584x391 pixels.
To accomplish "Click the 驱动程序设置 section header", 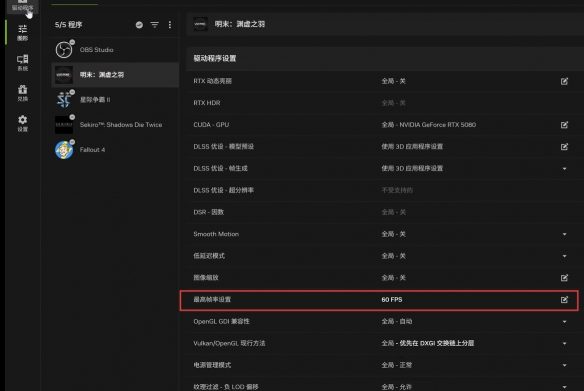I will pyautogui.click(x=215, y=58).
